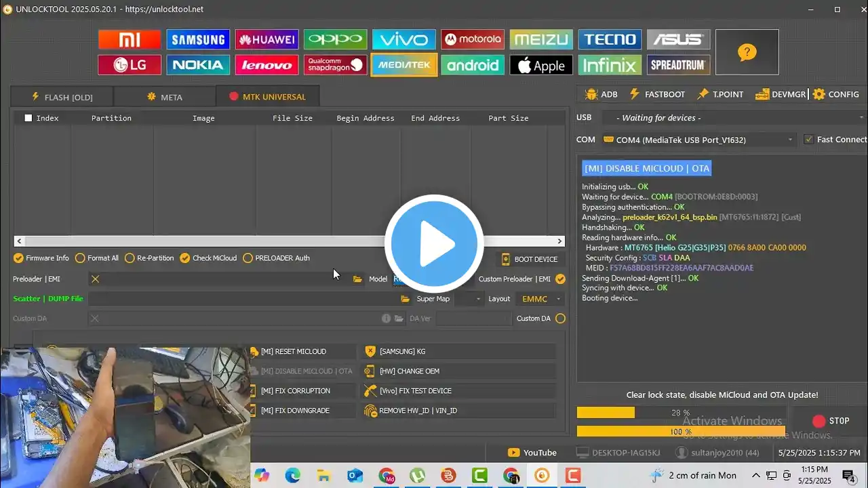
Task: Select the Meizu brand icon
Action: coord(541,39)
